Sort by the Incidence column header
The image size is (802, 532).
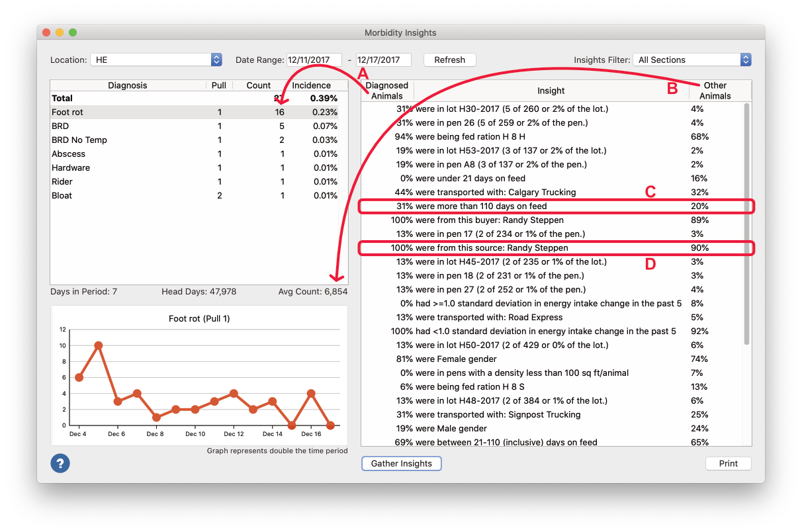[x=312, y=85]
